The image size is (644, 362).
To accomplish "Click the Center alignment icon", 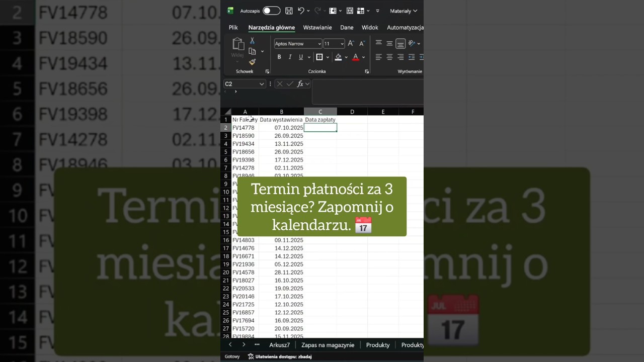I will pyautogui.click(x=389, y=57).
